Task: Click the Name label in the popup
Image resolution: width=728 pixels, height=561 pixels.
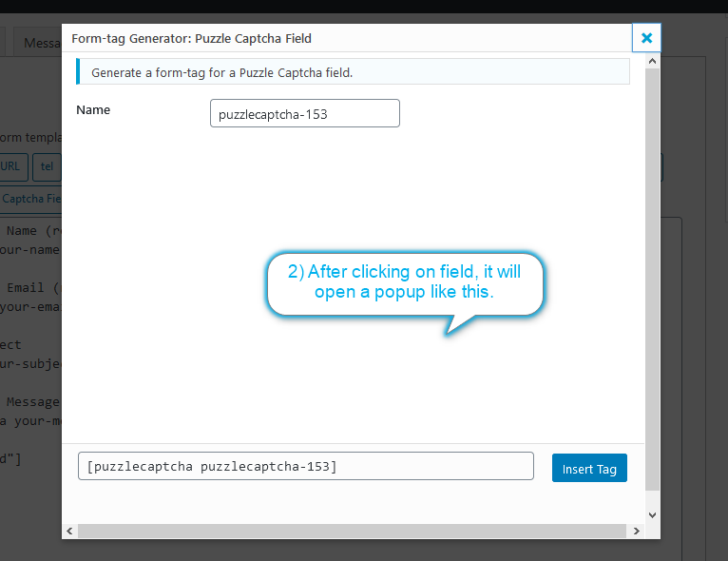Action: click(93, 110)
